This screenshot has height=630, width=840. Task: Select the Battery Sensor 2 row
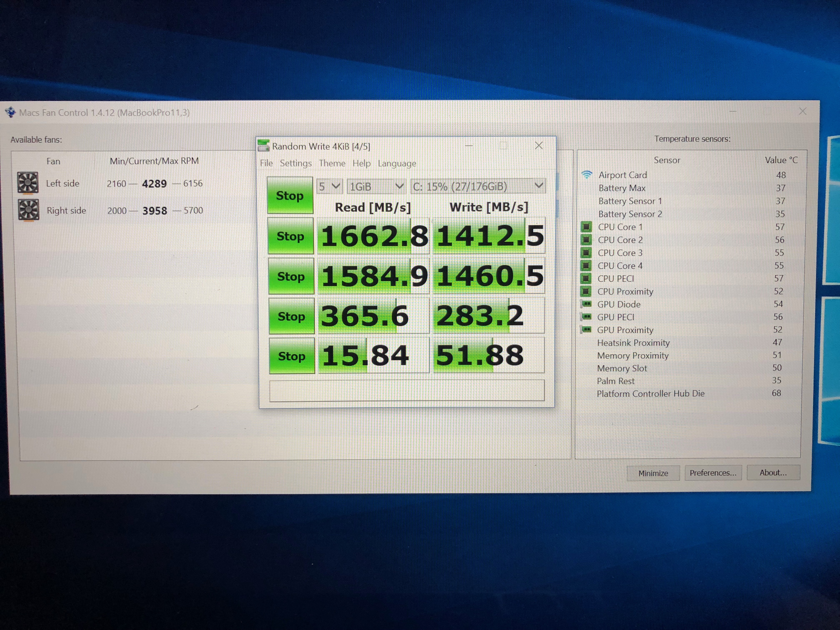(691, 214)
